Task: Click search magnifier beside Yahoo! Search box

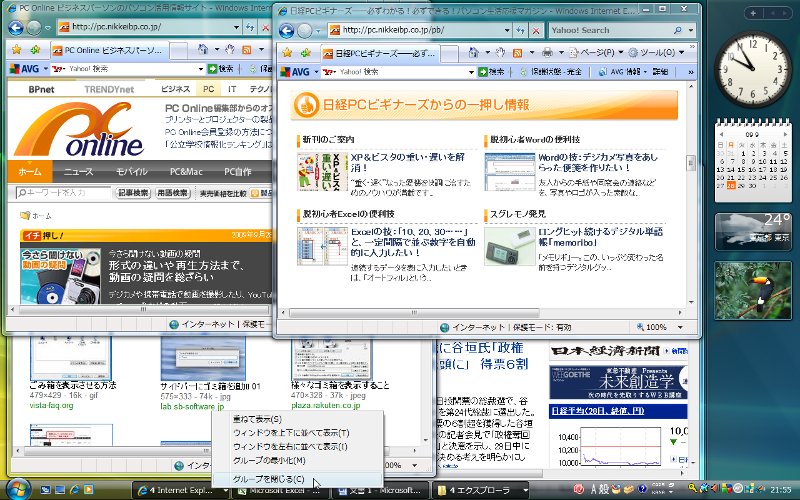Action: coord(678,31)
